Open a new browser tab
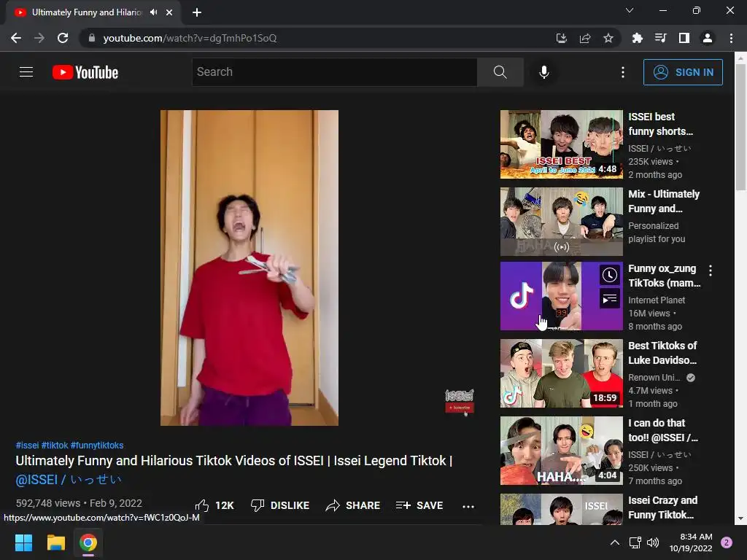 (x=197, y=12)
